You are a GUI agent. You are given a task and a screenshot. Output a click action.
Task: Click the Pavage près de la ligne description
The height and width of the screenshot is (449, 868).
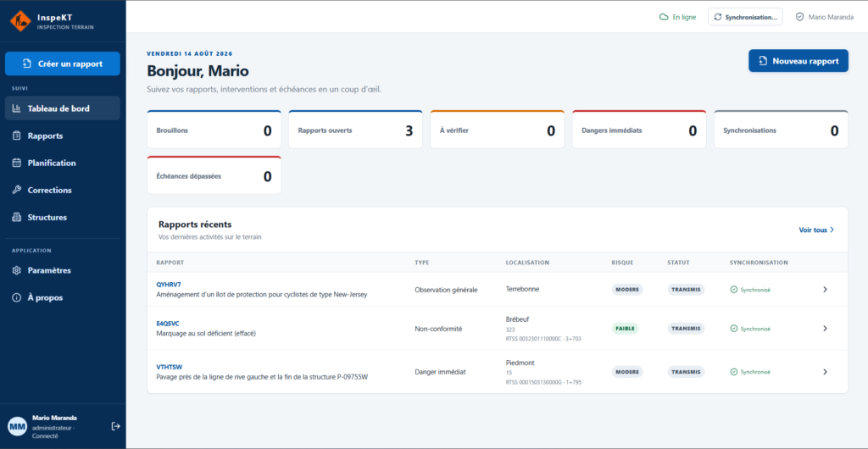coord(263,377)
